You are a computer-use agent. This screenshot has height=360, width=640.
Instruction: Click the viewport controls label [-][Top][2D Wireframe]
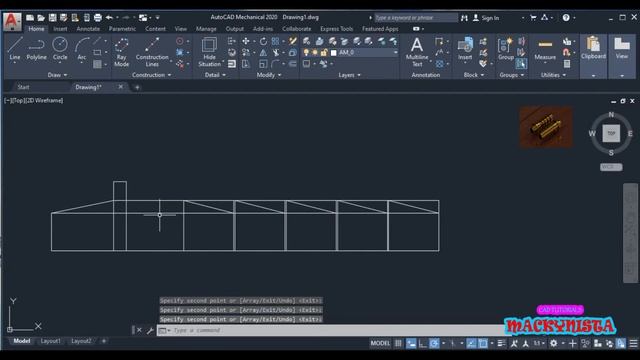coord(33,100)
